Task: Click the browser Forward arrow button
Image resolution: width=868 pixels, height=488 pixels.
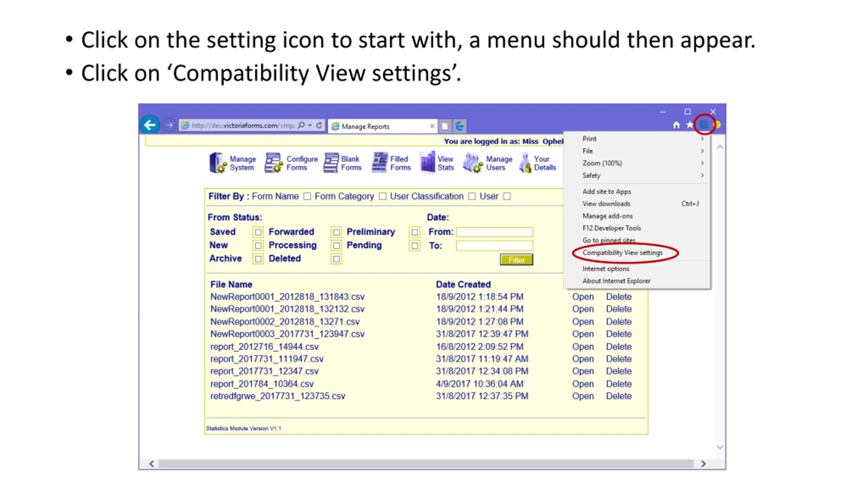Action: point(169,125)
